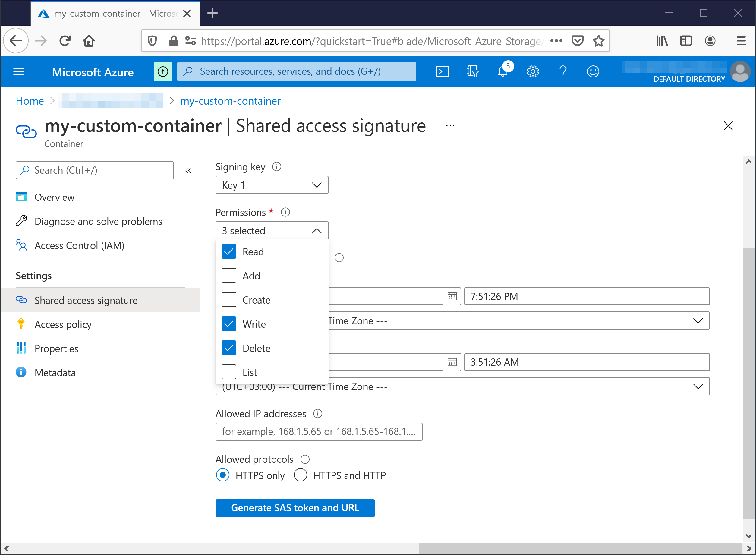The width and height of the screenshot is (756, 555).
Task: Show Allowed protocols info tooltip
Action: pyautogui.click(x=305, y=459)
